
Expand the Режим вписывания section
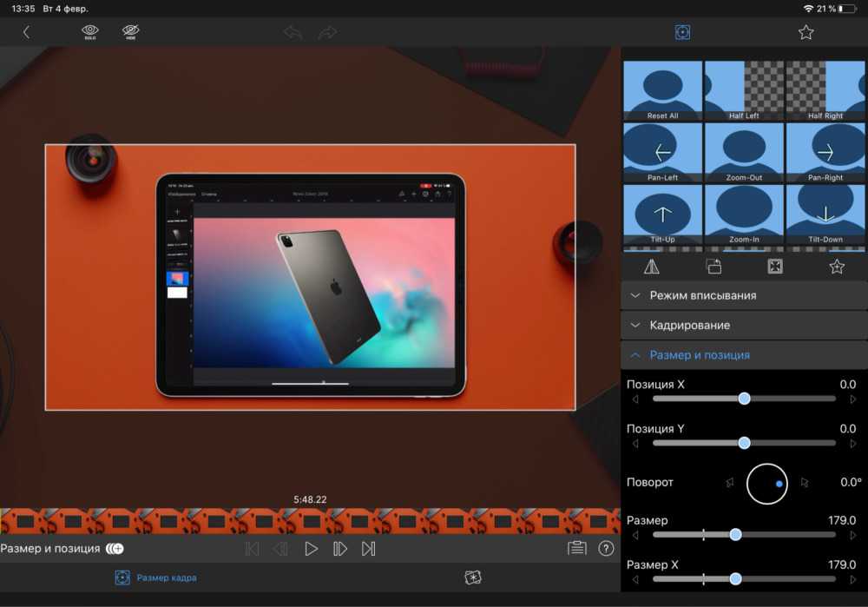tap(744, 295)
